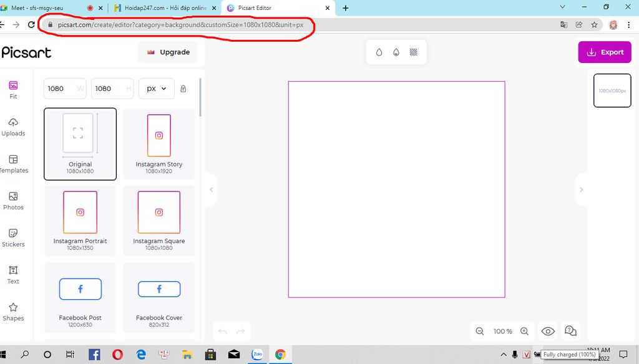This screenshot has width=639, height=364.
Task: Choose the Facebook Post size preset
Action: coord(80,298)
